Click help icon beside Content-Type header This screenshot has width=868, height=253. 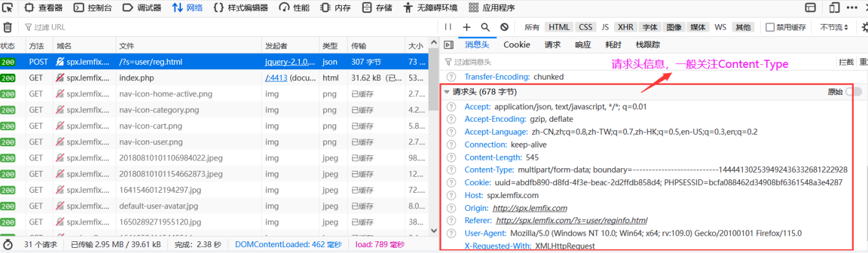pyautogui.click(x=451, y=170)
